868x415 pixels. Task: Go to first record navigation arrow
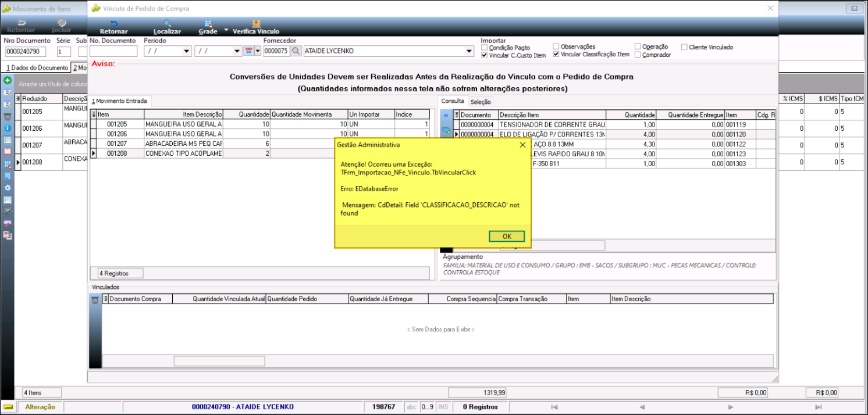pos(554,407)
